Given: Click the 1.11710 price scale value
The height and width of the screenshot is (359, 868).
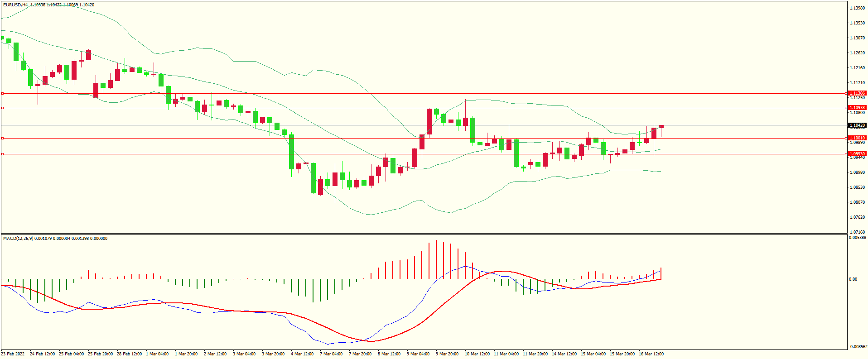Looking at the screenshot, I should point(857,83).
